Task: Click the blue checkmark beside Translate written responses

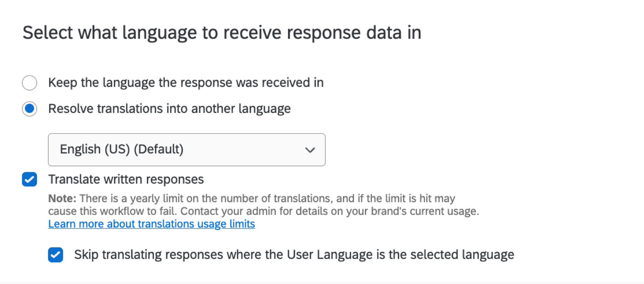Action: tap(29, 179)
